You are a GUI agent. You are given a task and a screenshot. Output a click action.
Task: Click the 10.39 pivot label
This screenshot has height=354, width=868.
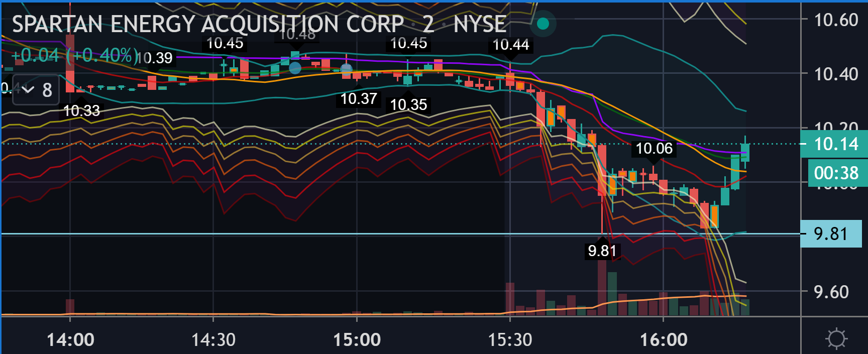pos(155,58)
